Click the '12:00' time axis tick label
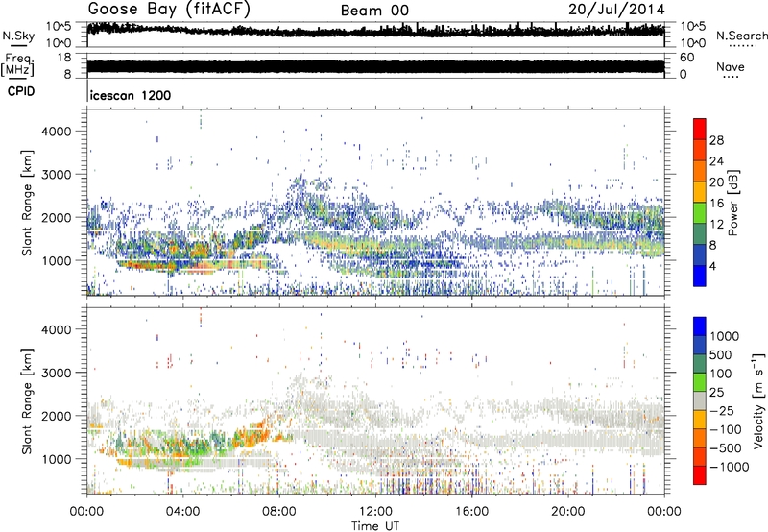 point(375,512)
